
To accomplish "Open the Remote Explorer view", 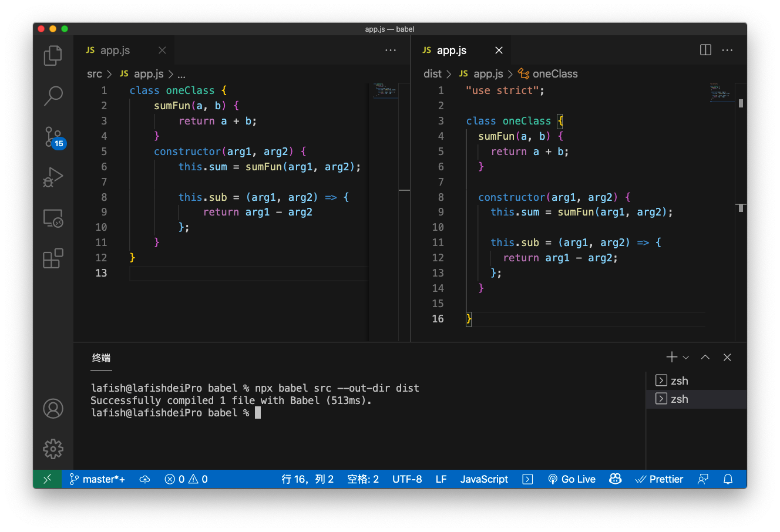I will pyautogui.click(x=53, y=218).
